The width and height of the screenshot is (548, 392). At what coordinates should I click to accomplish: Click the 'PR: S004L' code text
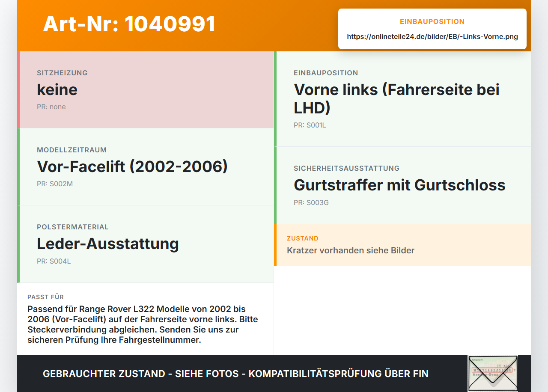coord(54,261)
